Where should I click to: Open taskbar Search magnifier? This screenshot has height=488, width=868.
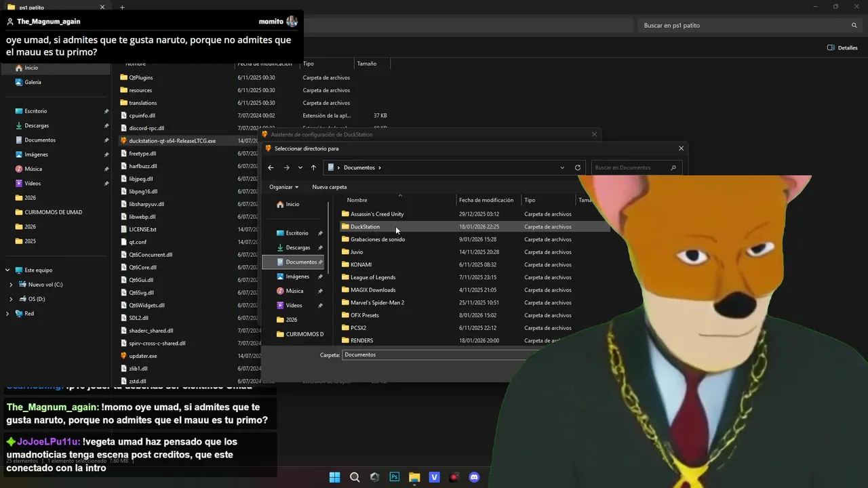coord(355,477)
